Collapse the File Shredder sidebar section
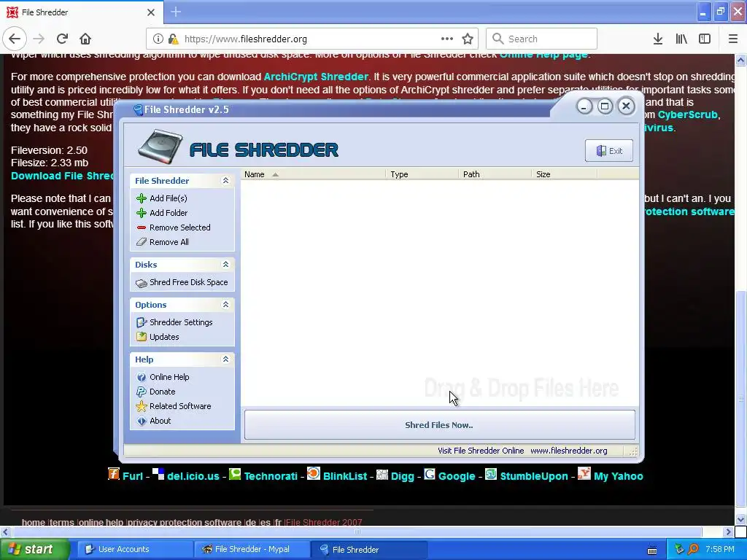747x560 pixels. pos(226,181)
